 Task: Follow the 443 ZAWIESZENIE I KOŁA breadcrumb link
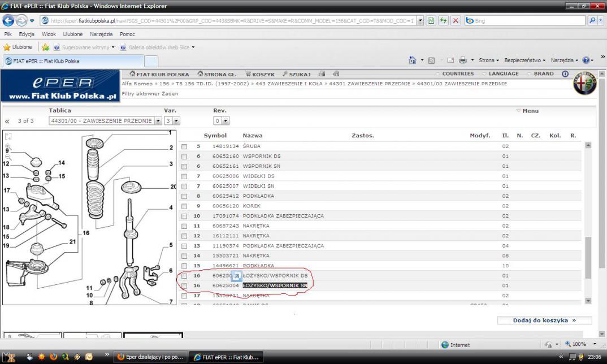coord(288,84)
